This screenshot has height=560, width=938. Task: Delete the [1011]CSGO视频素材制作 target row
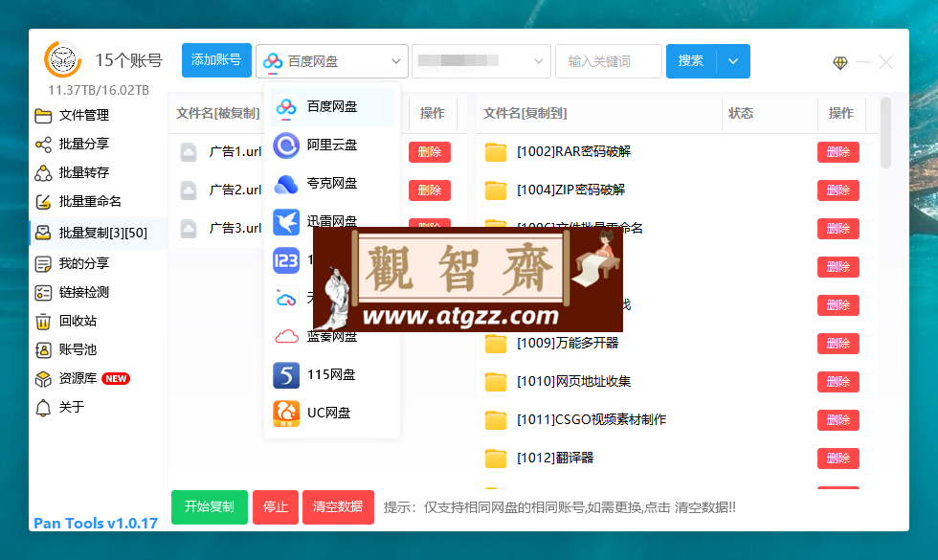[838, 420]
